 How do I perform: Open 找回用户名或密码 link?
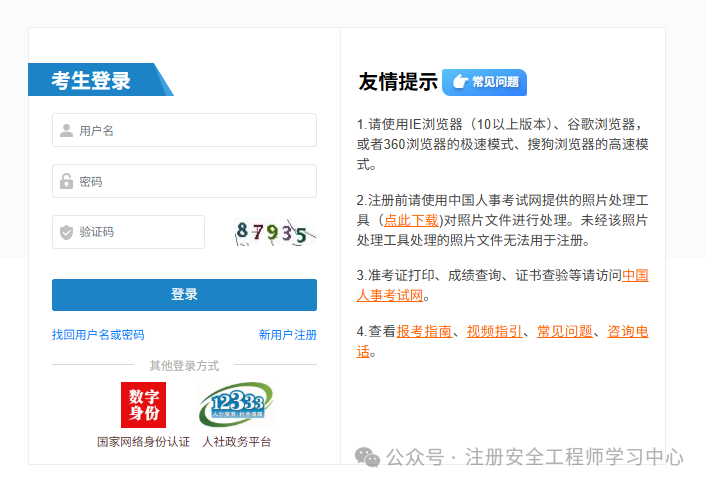98,335
